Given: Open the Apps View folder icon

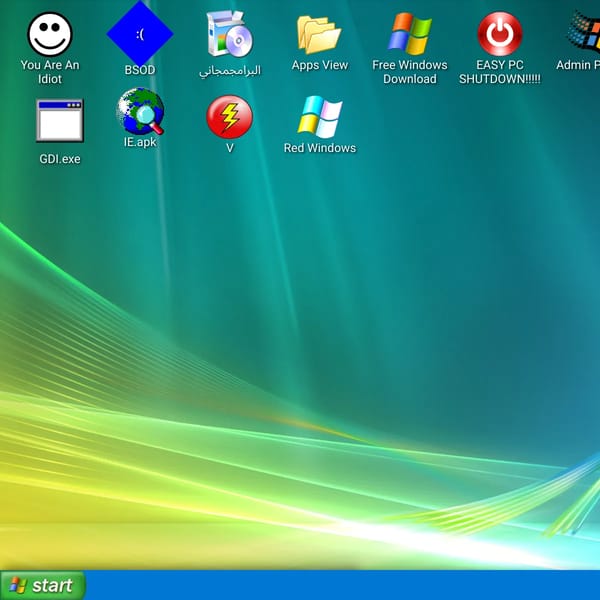Looking at the screenshot, I should [x=320, y=34].
